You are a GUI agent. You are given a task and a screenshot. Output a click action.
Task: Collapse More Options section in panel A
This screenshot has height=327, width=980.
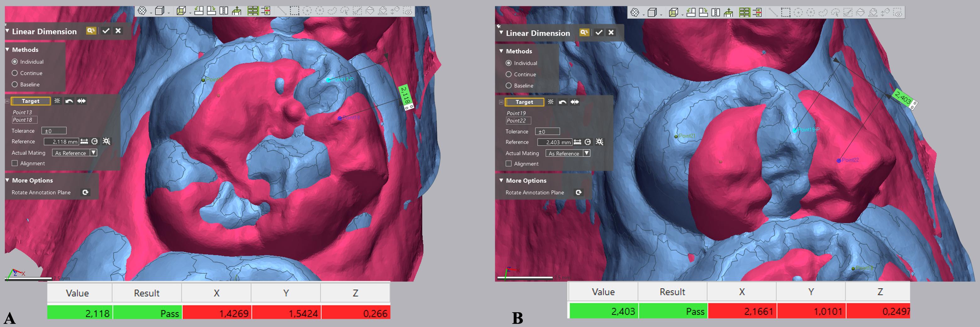[x=7, y=180]
